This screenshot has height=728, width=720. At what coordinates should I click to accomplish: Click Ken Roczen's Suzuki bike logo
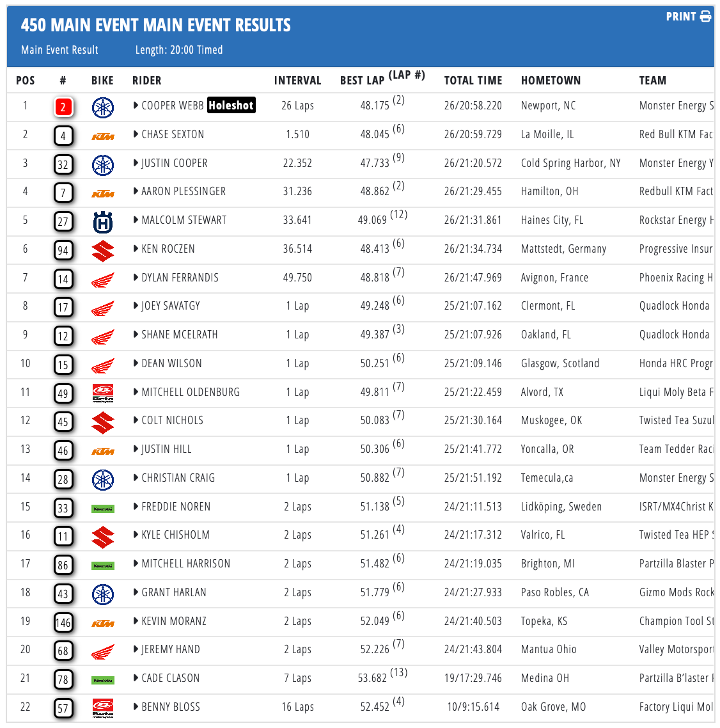click(102, 250)
